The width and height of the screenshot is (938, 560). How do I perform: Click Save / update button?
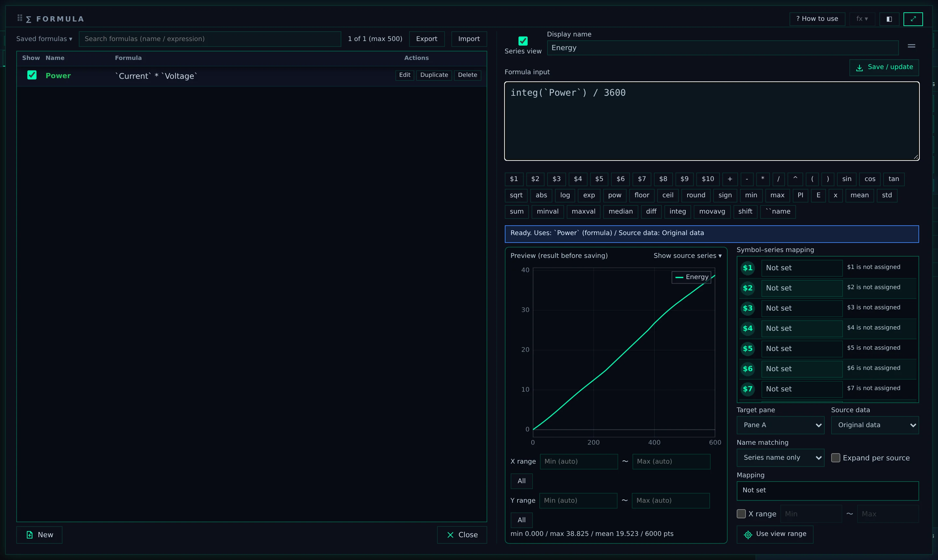click(884, 67)
